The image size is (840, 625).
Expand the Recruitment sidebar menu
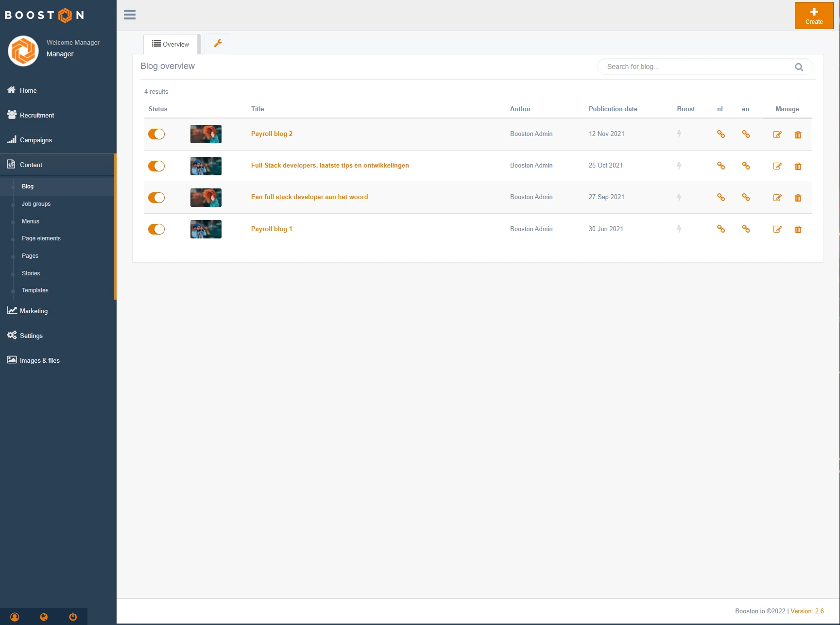tap(37, 115)
